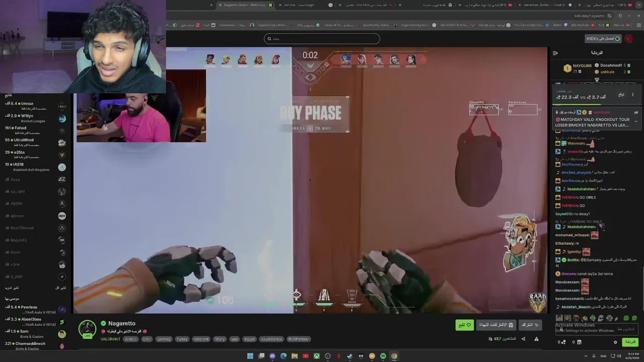The width and height of the screenshot is (644, 362).
Task: Open Steam from taskbar
Action: pyautogui.click(x=350, y=356)
